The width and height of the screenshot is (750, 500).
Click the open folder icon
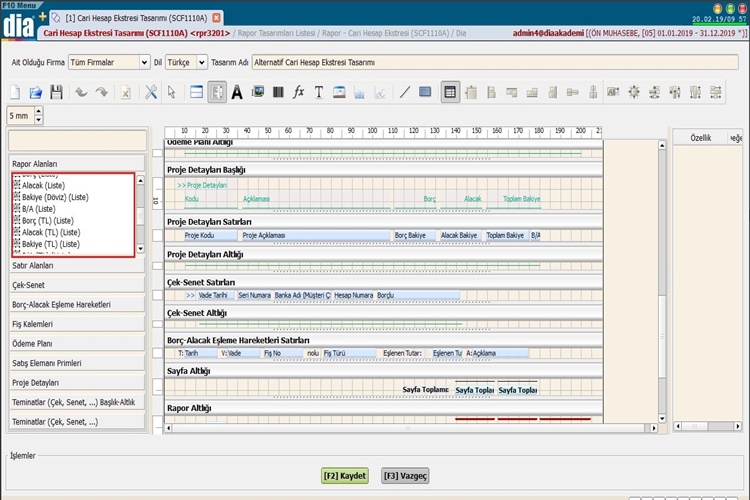(x=36, y=92)
